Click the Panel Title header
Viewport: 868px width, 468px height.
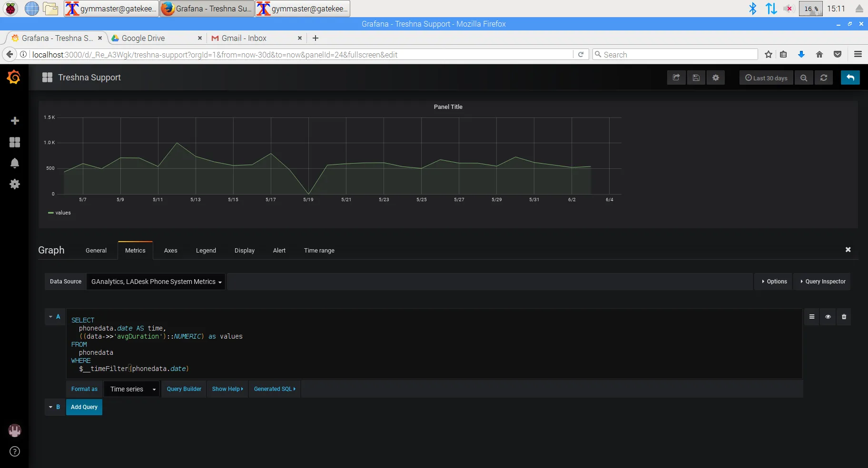tap(448, 107)
